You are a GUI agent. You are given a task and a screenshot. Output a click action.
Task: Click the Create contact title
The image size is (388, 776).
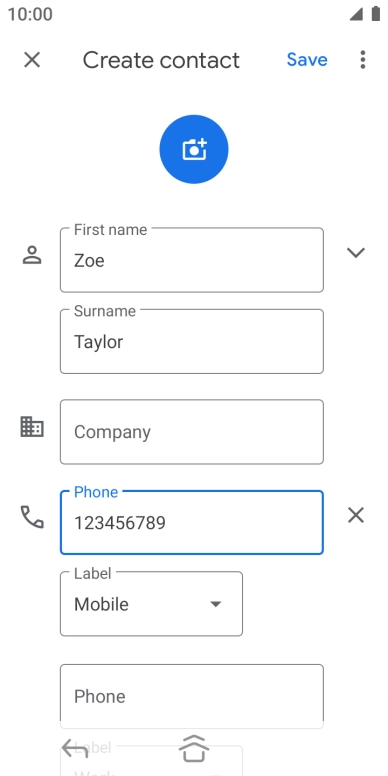coord(161,60)
